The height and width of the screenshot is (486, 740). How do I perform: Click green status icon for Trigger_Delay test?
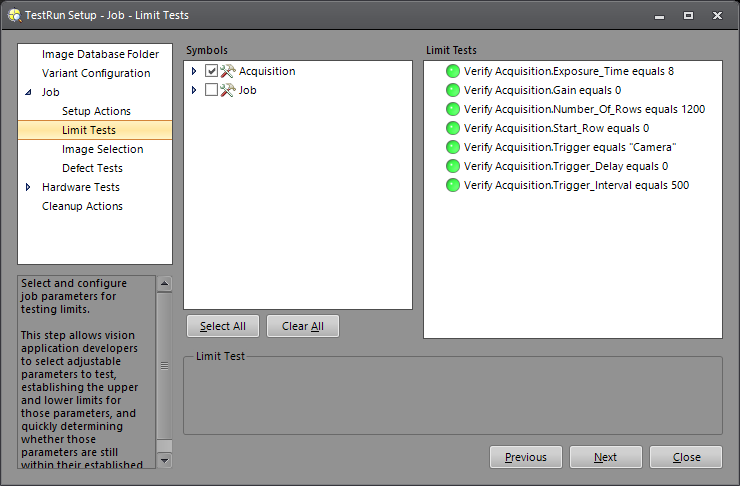[453, 166]
